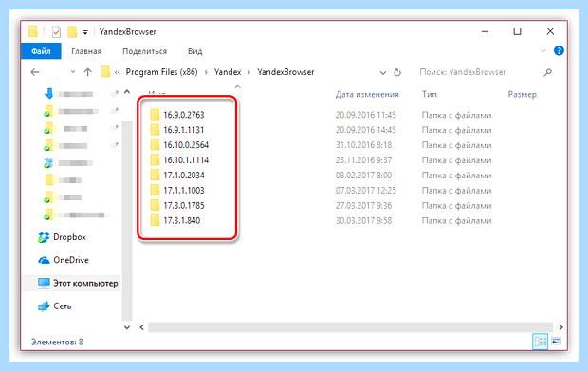Expand the address bar history dropdown
This screenshot has height=371, width=588.
(383, 72)
